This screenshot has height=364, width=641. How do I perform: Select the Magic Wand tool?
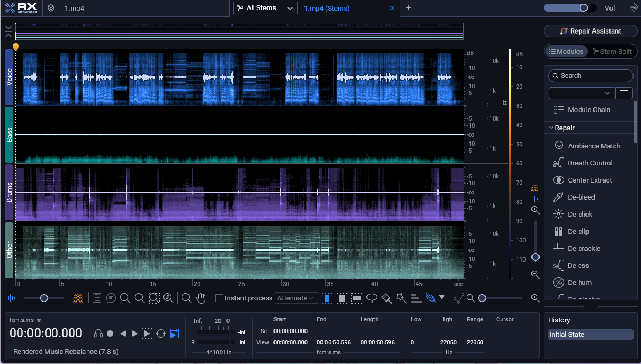click(x=402, y=298)
